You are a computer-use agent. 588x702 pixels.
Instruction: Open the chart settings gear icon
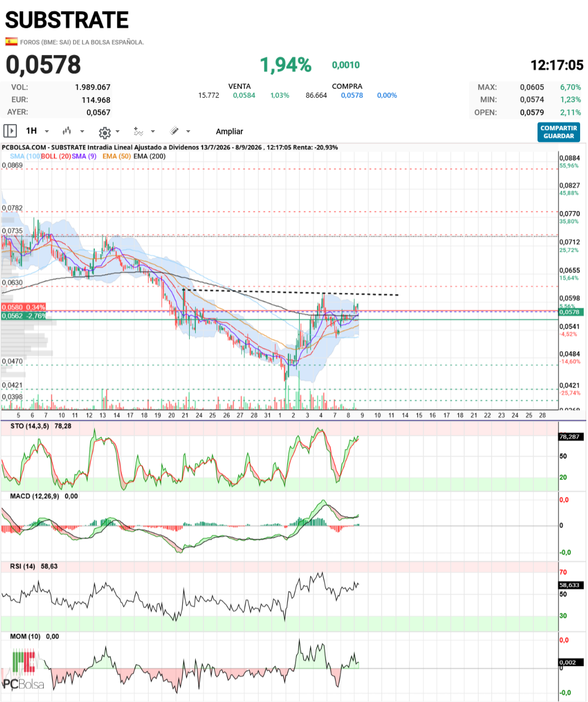(x=104, y=132)
